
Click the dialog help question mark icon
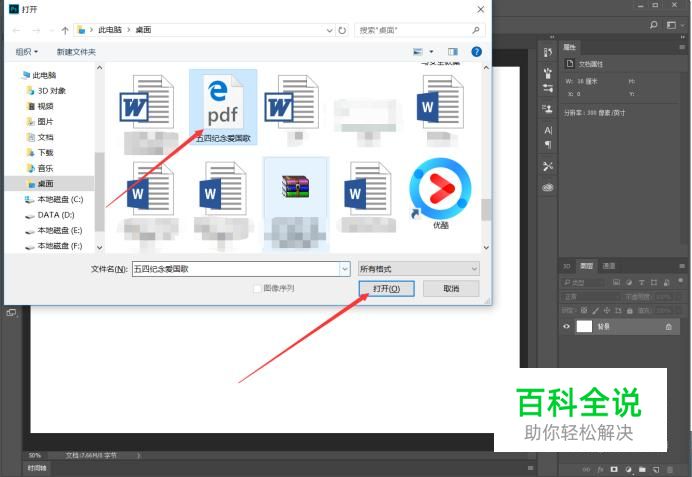pos(476,52)
